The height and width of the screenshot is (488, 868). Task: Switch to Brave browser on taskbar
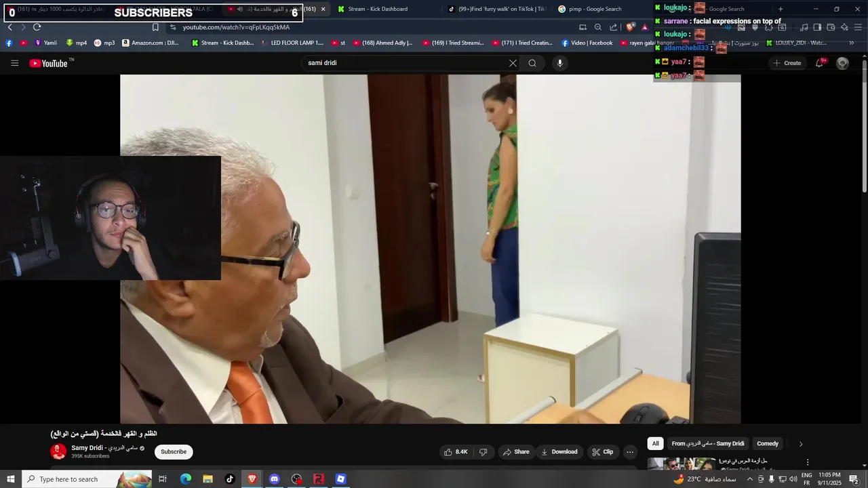(252, 479)
